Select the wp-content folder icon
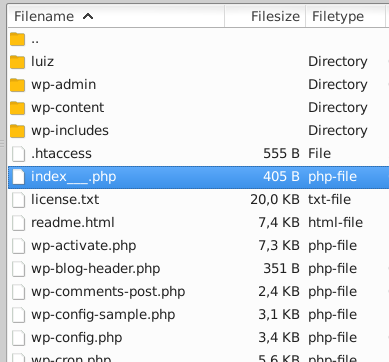Image resolution: width=389 pixels, height=362 pixels. click(x=17, y=108)
